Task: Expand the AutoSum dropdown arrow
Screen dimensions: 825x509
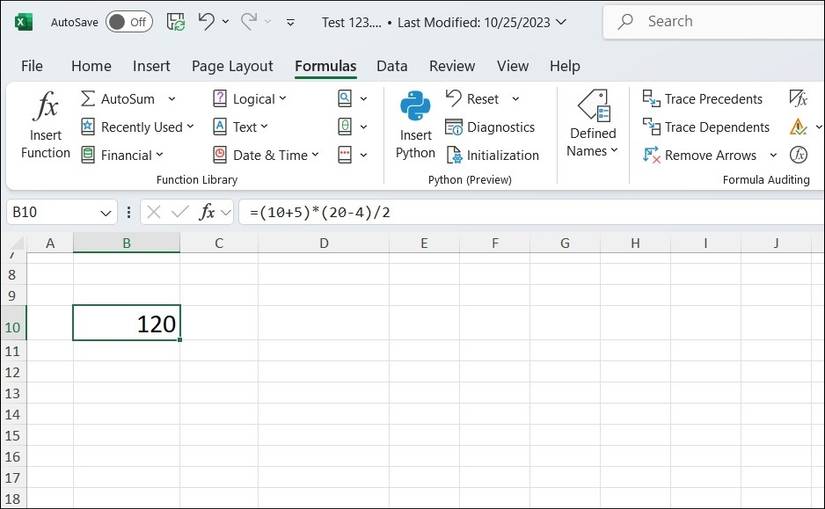Action: tap(172, 98)
